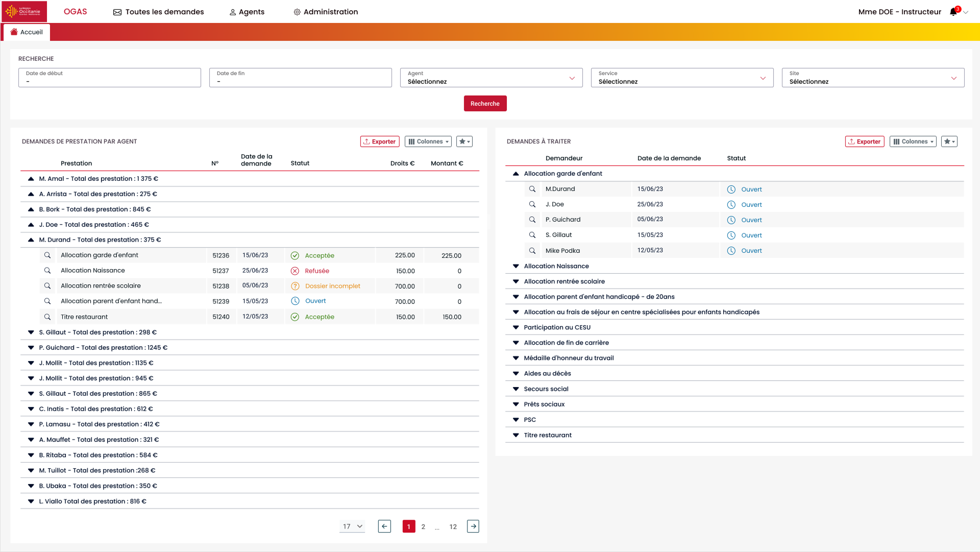The width and height of the screenshot is (980, 552).
Task: Click favorites star in Demandes par agent panel
Action: [x=464, y=141]
